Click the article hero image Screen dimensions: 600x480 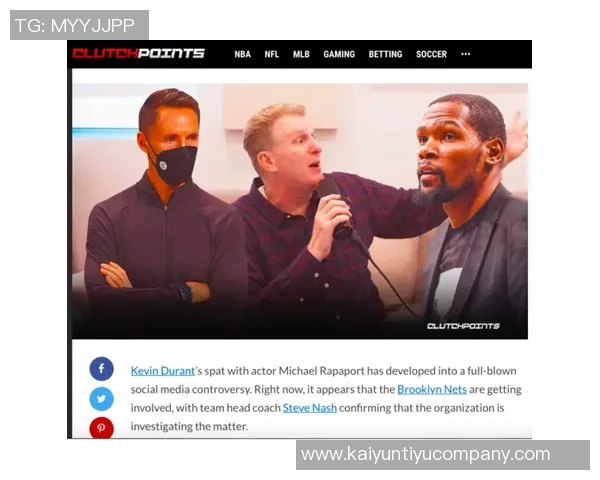pyautogui.click(x=300, y=211)
